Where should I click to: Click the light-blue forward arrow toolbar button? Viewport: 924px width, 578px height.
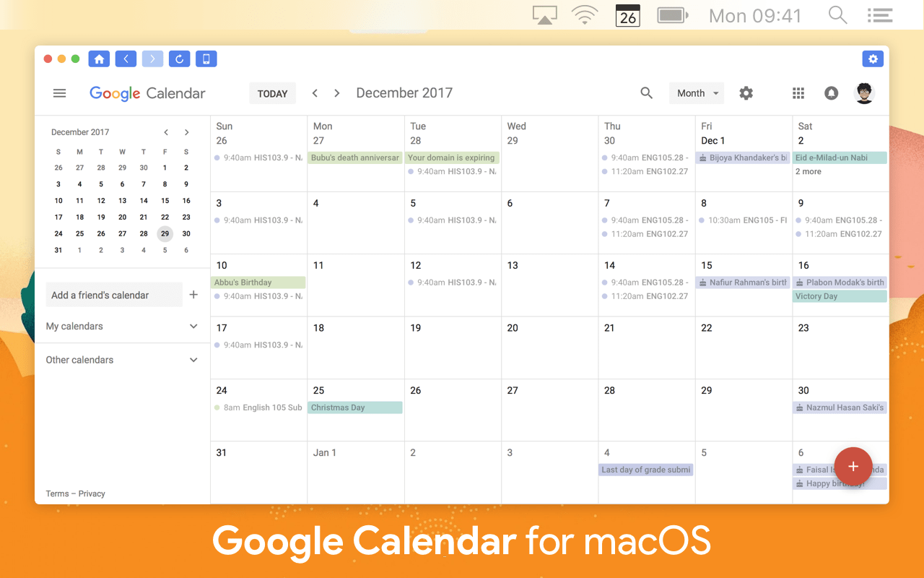coord(152,59)
